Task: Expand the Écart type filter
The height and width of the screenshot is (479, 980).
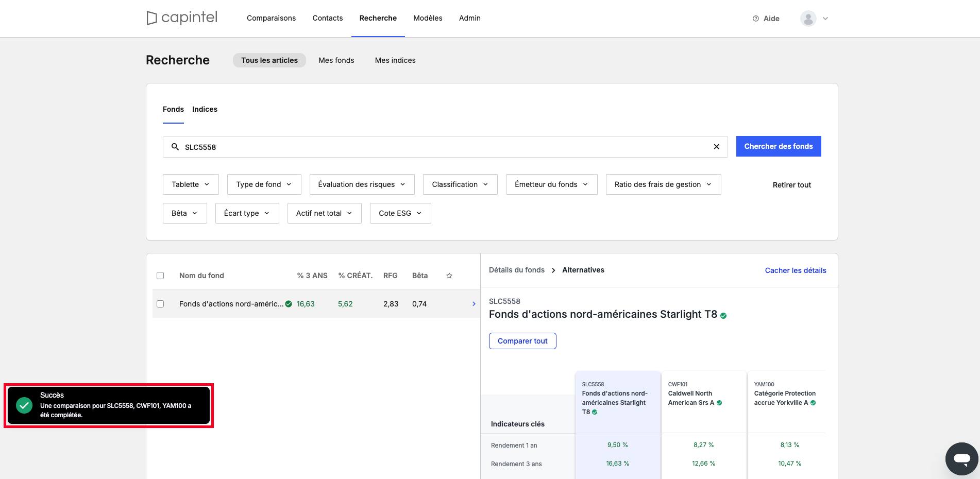Action: [x=247, y=213]
